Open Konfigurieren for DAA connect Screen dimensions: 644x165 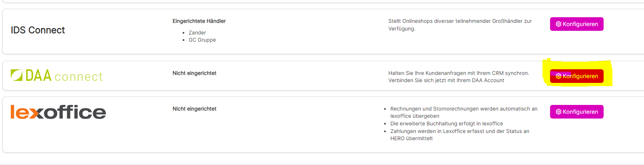coord(576,76)
